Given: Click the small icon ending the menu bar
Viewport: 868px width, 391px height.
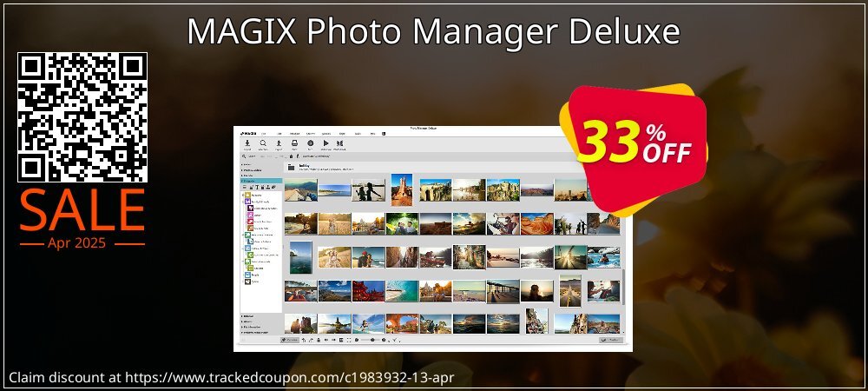Looking at the screenshot, I should (x=384, y=134).
